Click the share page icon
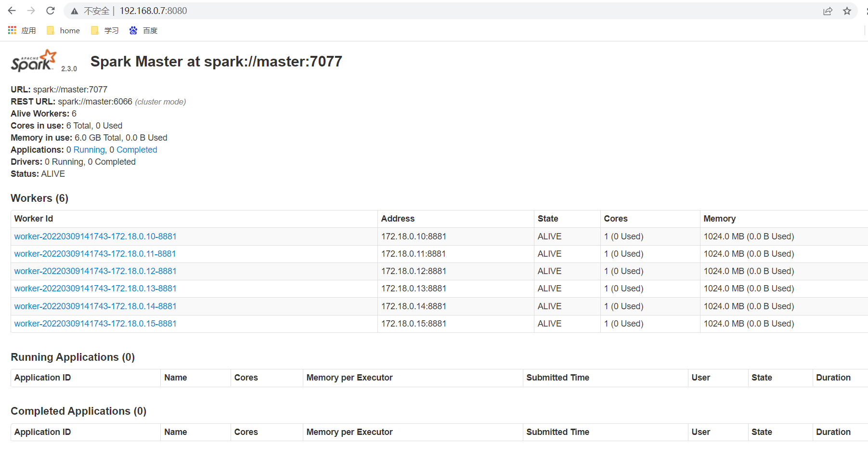Screen dimensions: 868x472 828,11
